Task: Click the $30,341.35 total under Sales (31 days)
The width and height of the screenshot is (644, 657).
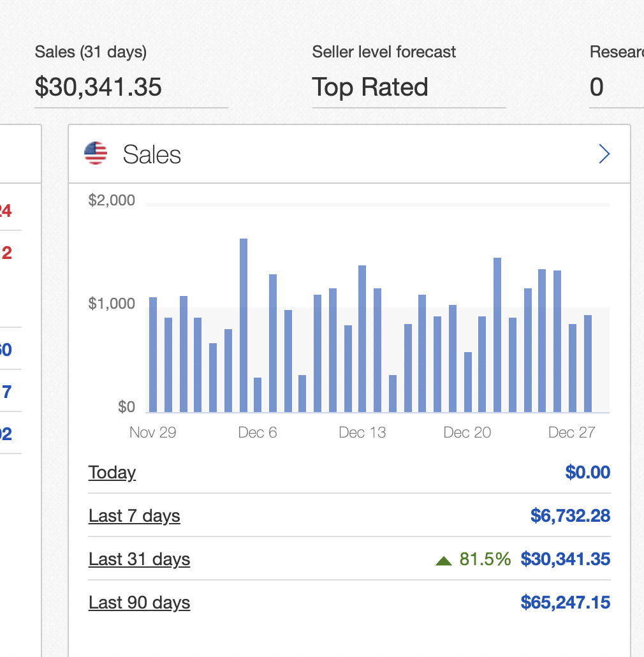Action: [x=98, y=87]
